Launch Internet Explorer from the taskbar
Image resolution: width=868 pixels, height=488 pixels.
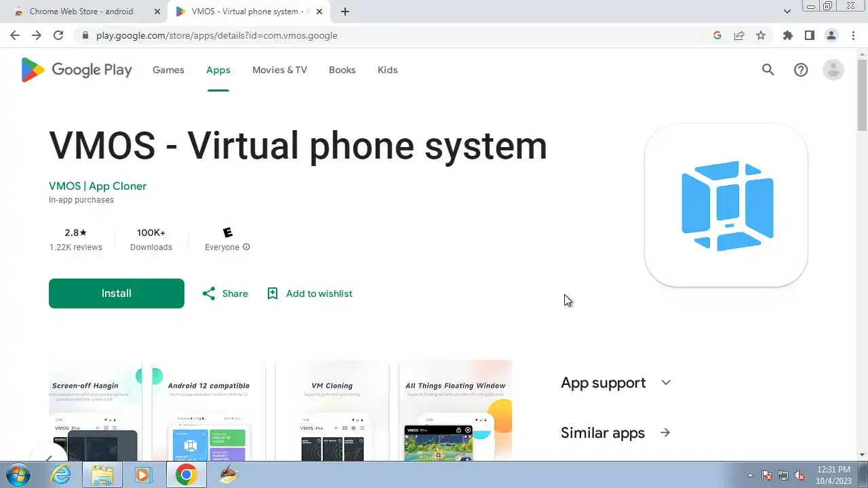pyautogui.click(x=61, y=474)
